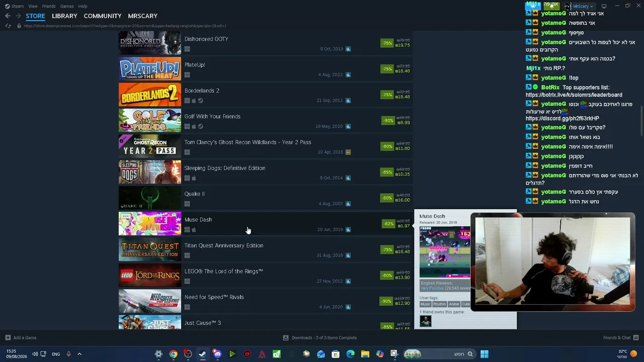Viewport: 644px width, 362px height.
Task: Click the Mac icon under Muse Dash
Action: (x=194, y=230)
